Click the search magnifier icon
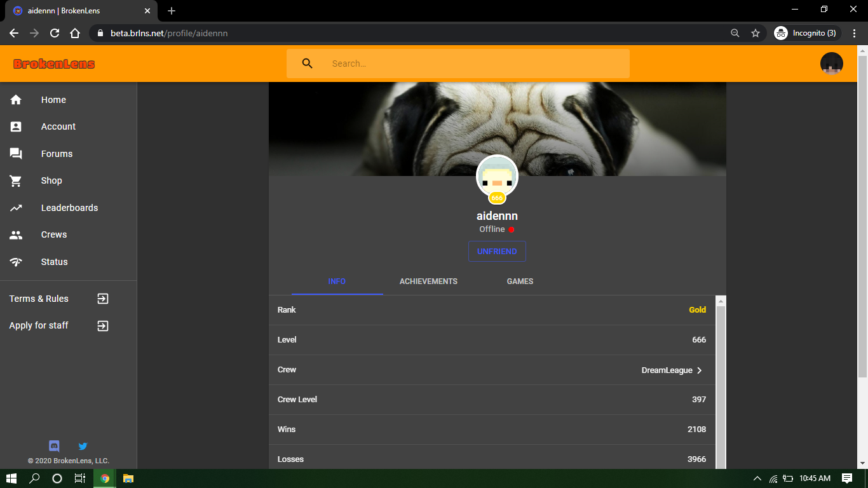This screenshot has width=868, height=488. [308, 64]
